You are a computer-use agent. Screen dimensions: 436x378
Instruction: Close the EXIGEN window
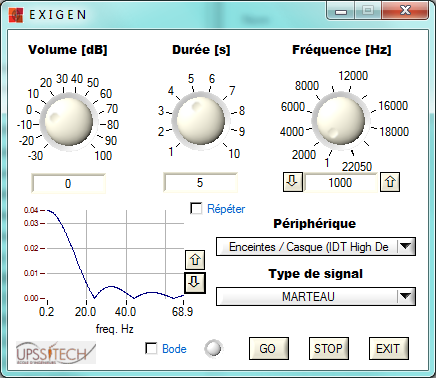(x=405, y=11)
